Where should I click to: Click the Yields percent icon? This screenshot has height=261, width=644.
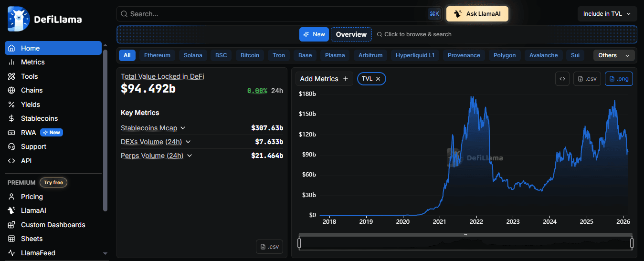tap(11, 104)
